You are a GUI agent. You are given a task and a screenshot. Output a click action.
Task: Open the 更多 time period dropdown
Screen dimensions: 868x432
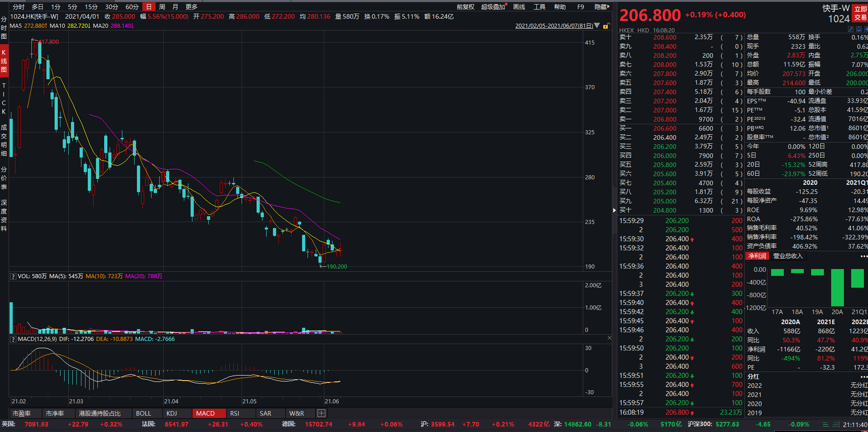click(192, 7)
